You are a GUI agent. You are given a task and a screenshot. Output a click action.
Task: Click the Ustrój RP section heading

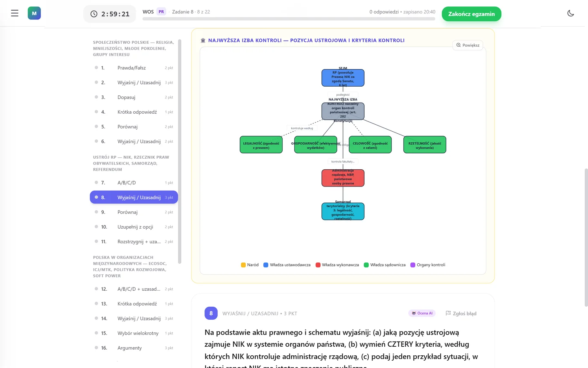click(x=131, y=163)
